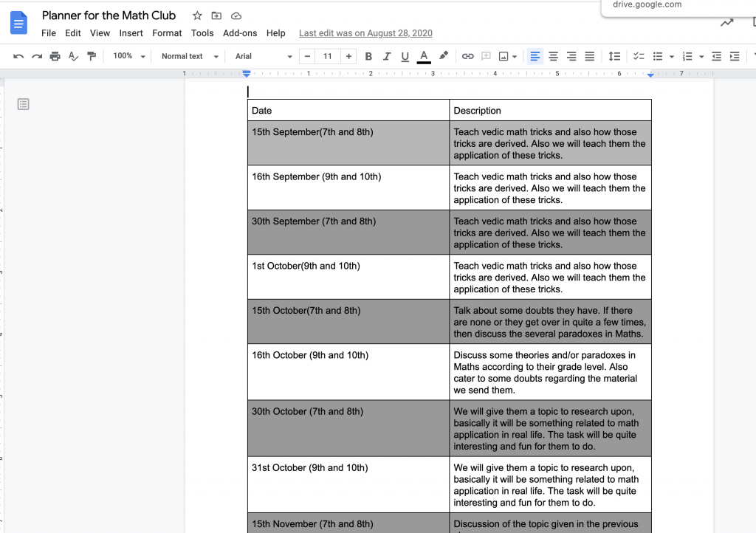Image resolution: width=756 pixels, height=533 pixels.
Task: Open the File menu
Action: tap(49, 33)
